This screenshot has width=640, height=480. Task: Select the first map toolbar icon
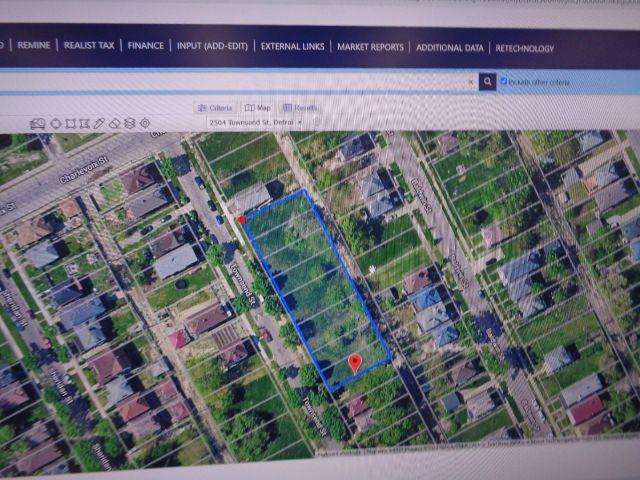[38, 123]
